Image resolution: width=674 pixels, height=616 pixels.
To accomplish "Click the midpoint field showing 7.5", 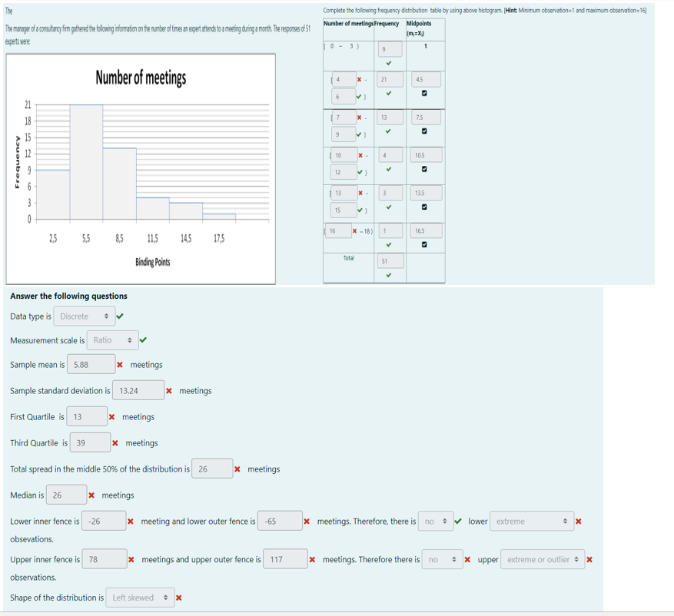I will click(x=427, y=118).
